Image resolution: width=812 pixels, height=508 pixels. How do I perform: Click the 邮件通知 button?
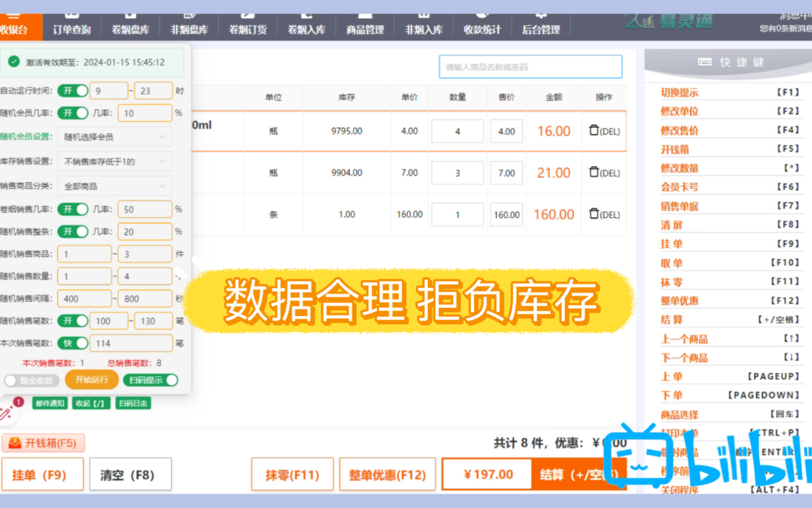click(50, 404)
